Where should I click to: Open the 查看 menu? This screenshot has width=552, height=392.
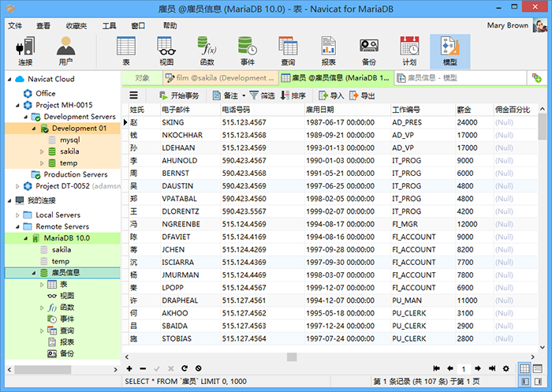pyautogui.click(x=43, y=26)
